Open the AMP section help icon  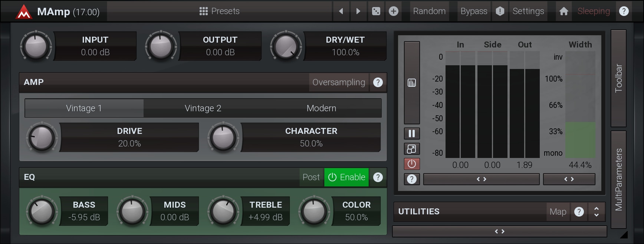(378, 82)
